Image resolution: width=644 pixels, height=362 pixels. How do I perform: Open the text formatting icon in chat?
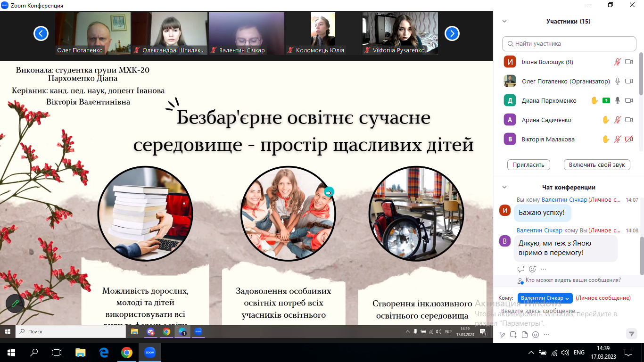(x=502, y=335)
